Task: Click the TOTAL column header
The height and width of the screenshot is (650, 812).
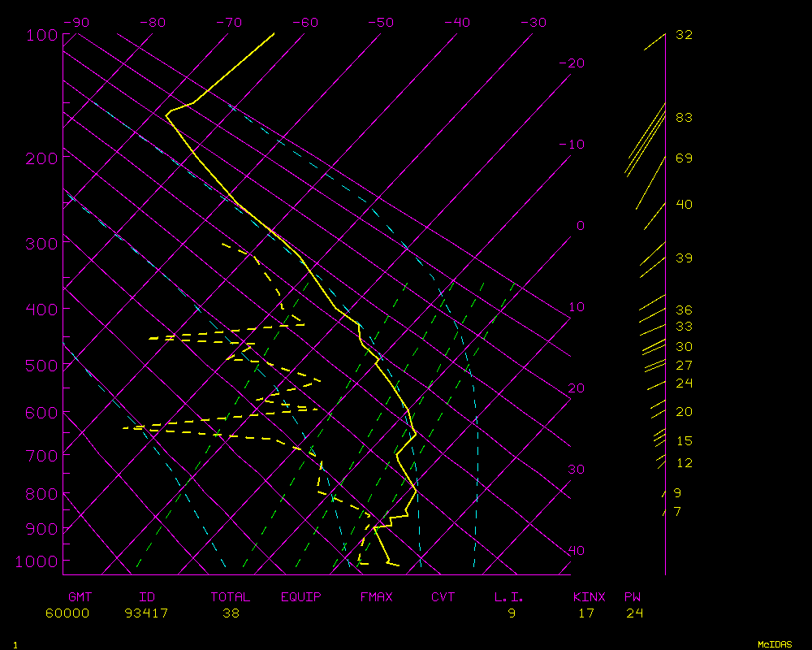Action: point(231,597)
